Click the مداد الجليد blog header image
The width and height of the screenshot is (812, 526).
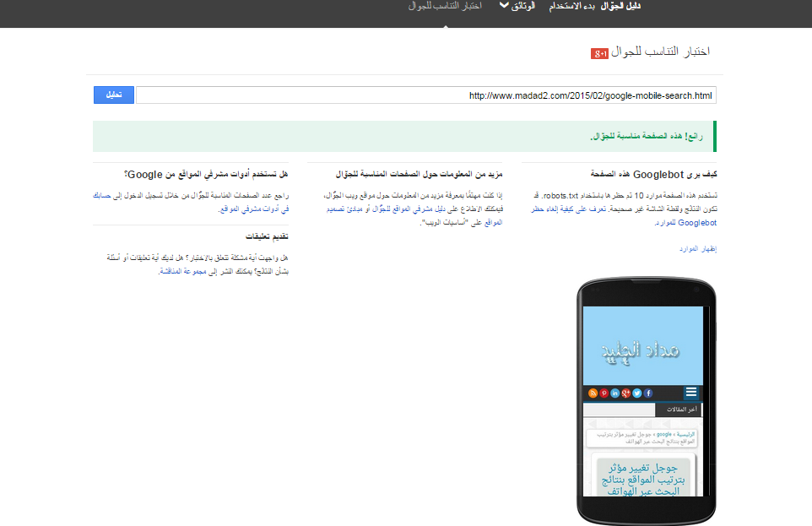pyautogui.click(x=642, y=345)
